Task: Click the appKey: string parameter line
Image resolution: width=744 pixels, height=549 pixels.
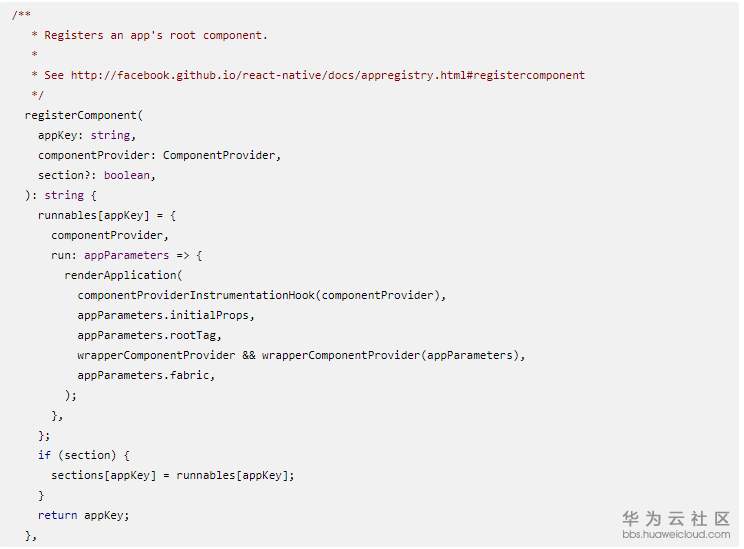Action: [x=87, y=135]
